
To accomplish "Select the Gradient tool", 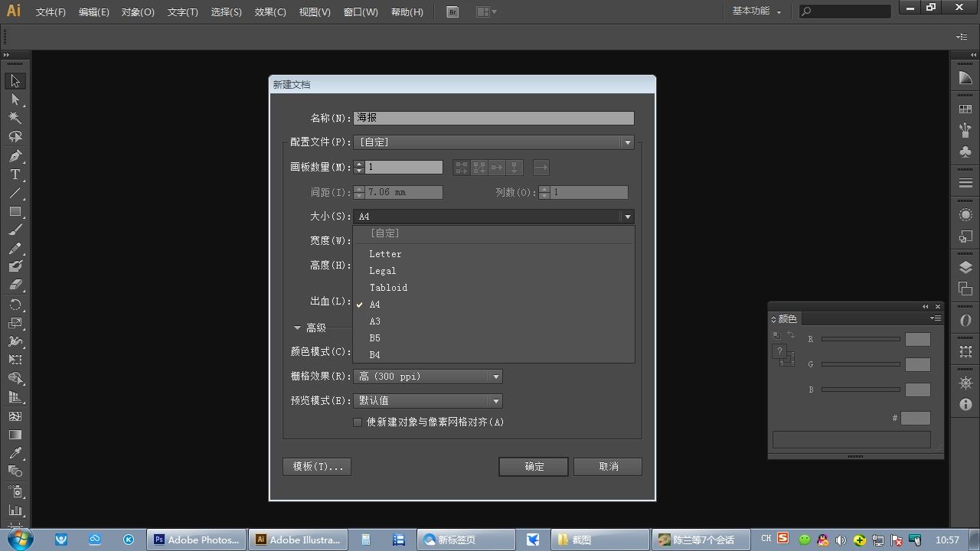I will (15, 435).
